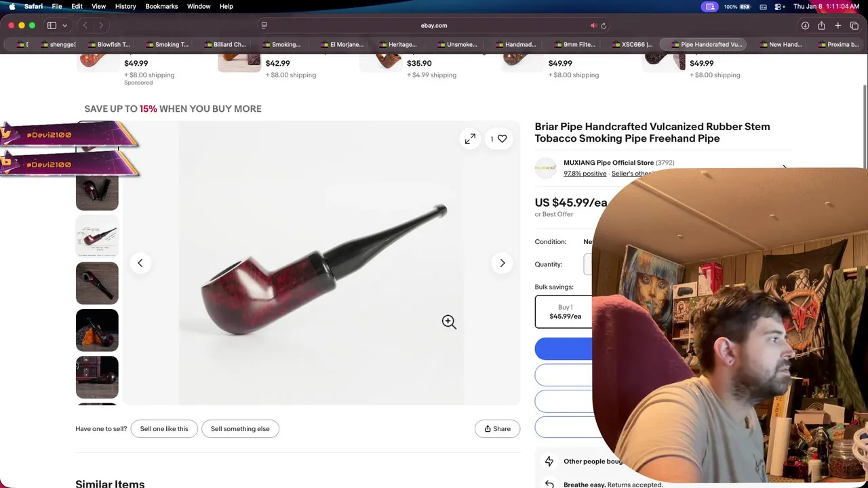The width and height of the screenshot is (868, 488).
Task: Click the lightning bolt Other people bought icon
Action: [549, 462]
